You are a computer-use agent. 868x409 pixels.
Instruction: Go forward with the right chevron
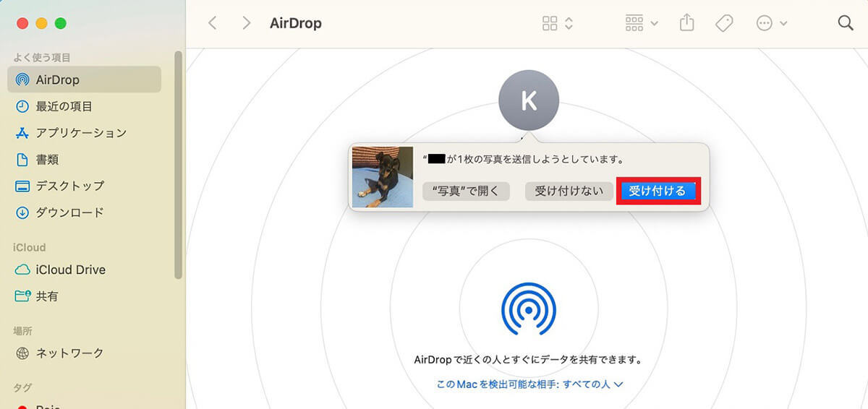[247, 23]
